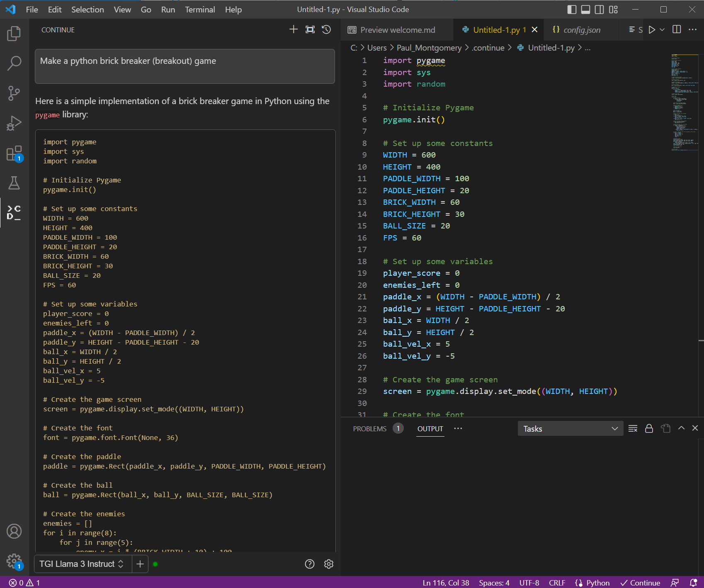
Task: Open the Explorer view in activity bar
Action: pos(14,34)
